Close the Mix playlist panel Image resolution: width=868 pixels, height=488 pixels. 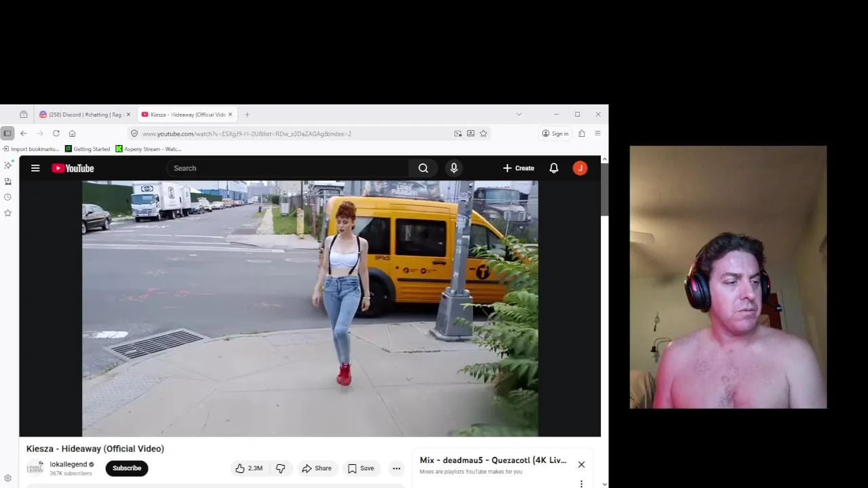pos(581,464)
